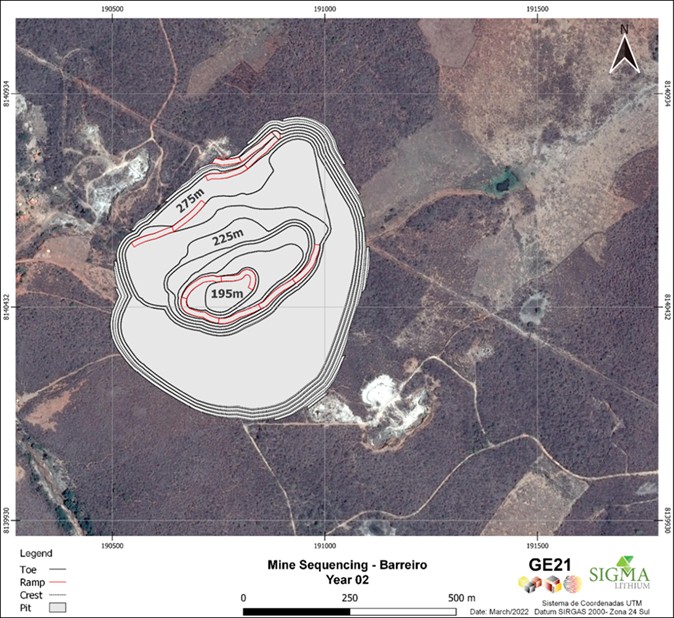The height and width of the screenshot is (618, 674).
Task: Click the 'Legend' heading
Action: (x=36, y=553)
